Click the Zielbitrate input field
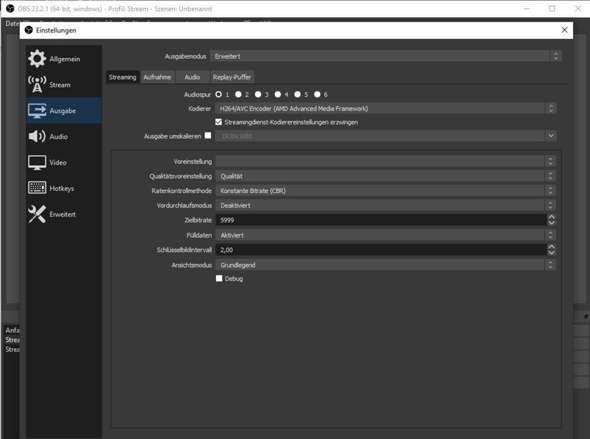590x439 pixels. (x=381, y=220)
